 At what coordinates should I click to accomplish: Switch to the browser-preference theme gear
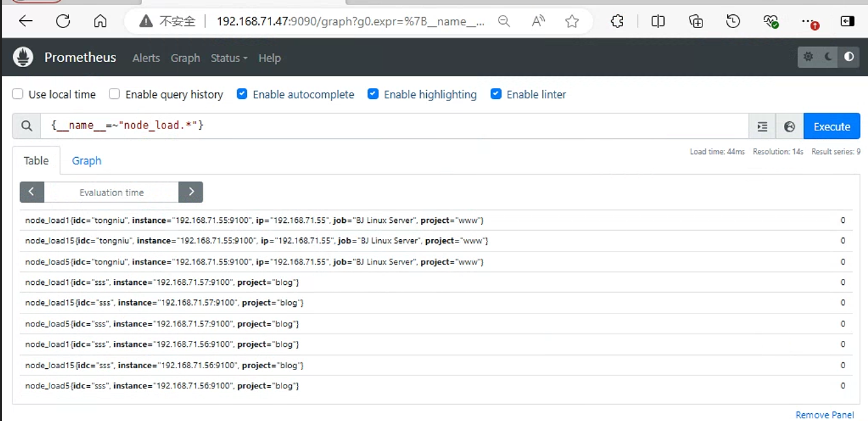(x=809, y=57)
